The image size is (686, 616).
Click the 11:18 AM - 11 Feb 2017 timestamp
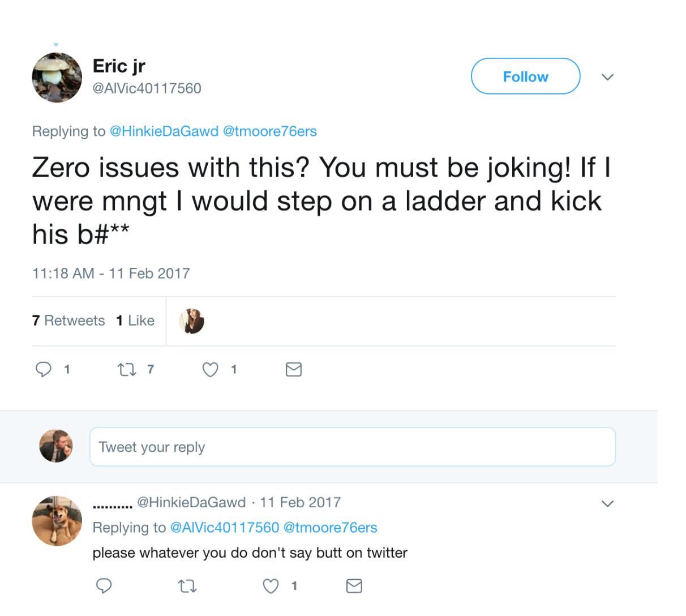(111, 273)
